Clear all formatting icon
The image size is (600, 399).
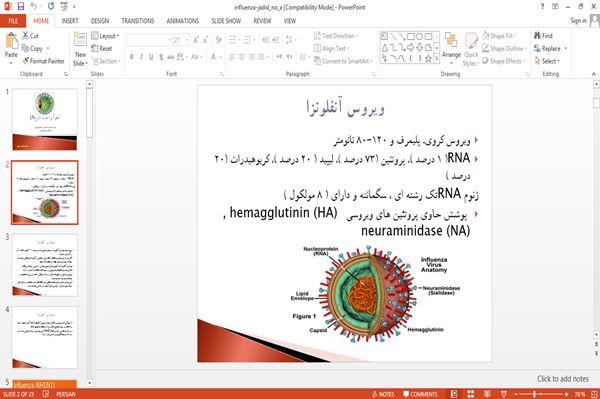click(x=218, y=40)
